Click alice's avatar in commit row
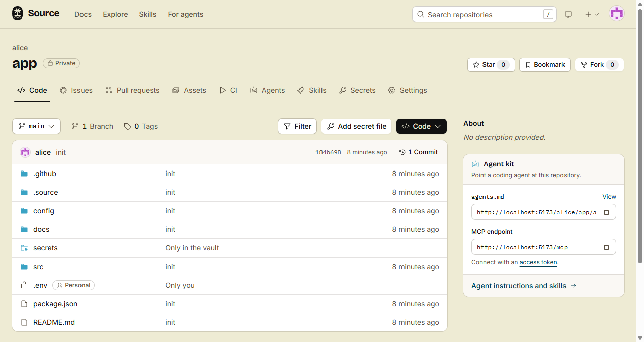Viewport: 644px width, 342px height. click(25, 152)
